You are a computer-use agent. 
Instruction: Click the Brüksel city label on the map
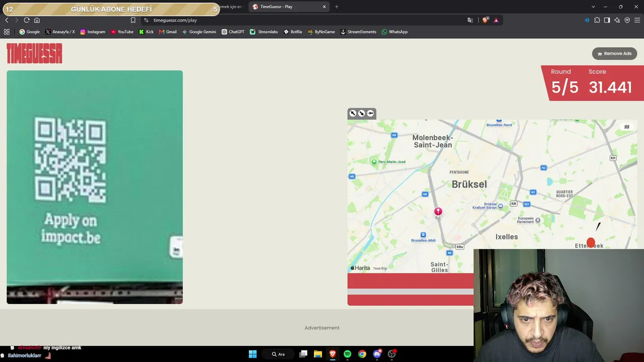[x=469, y=185]
